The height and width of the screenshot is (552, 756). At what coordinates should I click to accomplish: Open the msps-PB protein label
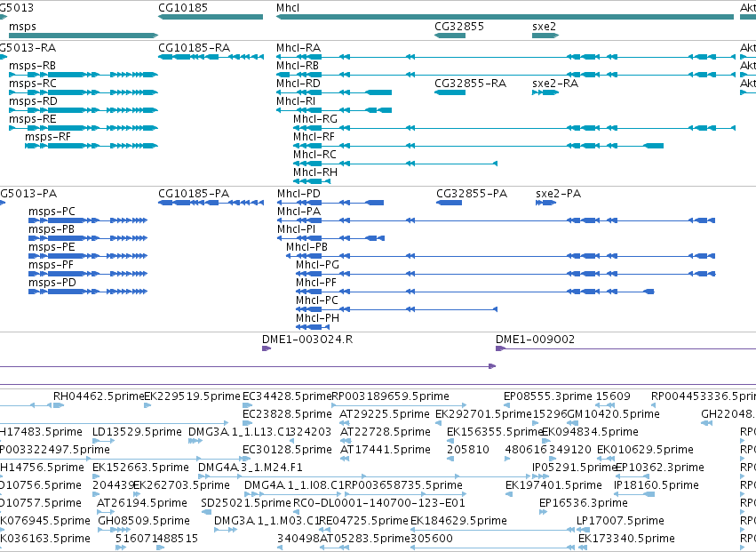pyautogui.click(x=52, y=229)
